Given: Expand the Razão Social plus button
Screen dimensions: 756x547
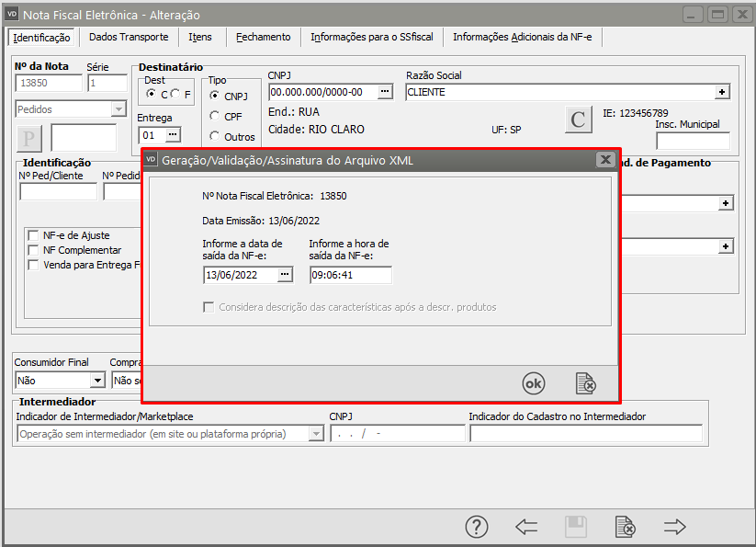Looking at the screenshot, I should tap(723, 92).
